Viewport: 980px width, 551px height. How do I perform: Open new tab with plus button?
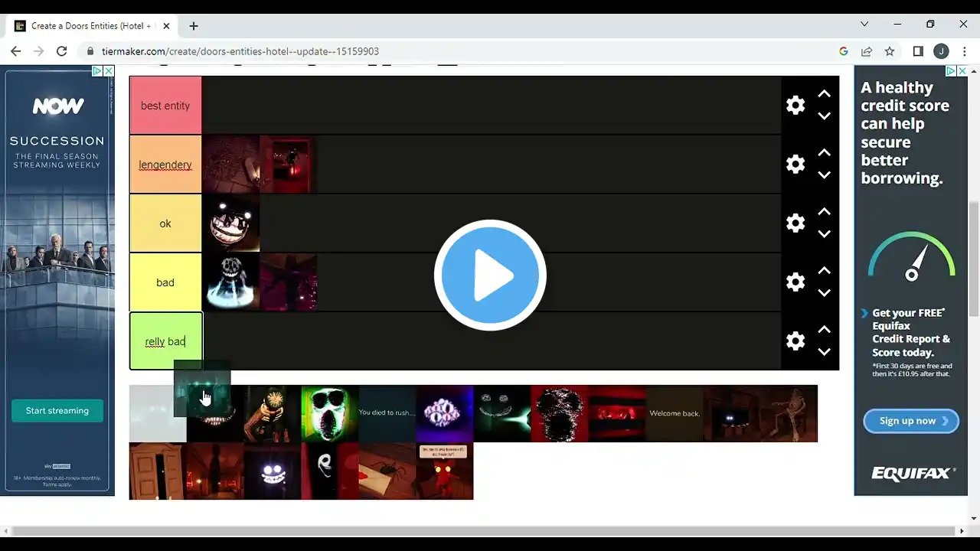click(x=194, y=25)
